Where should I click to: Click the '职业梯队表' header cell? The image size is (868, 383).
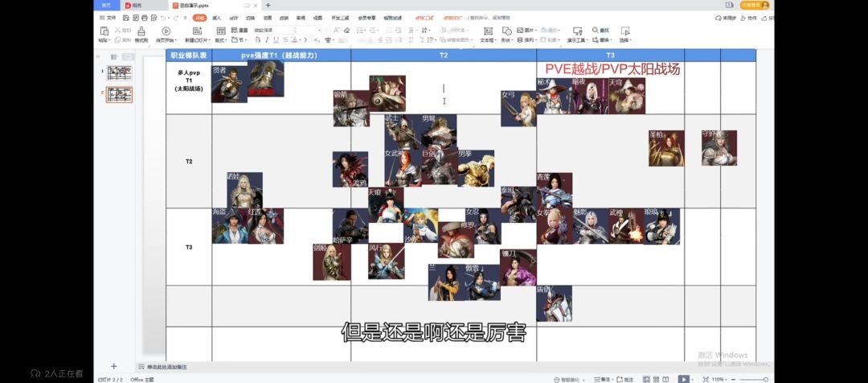(x=189, y=56)
